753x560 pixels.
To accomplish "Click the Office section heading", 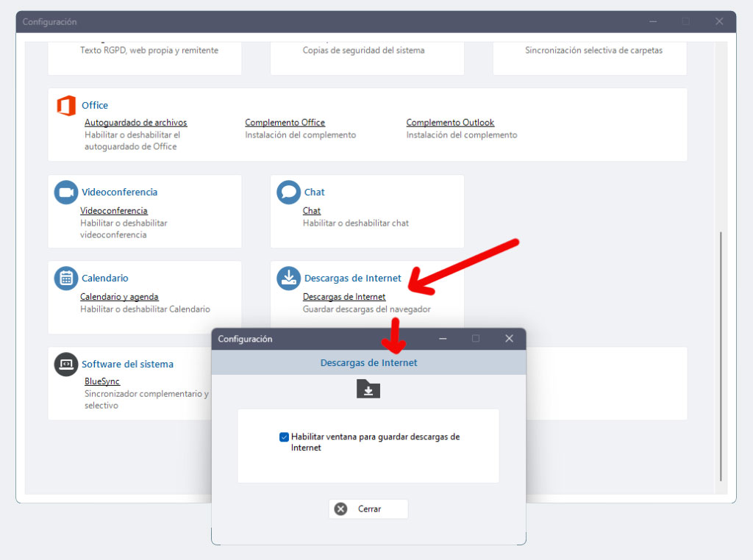I will click(95, 106).
